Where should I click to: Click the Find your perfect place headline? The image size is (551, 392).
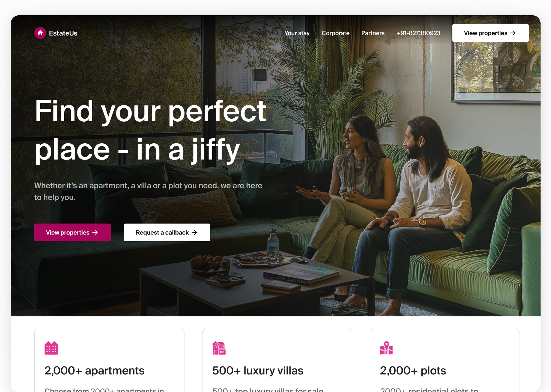click(x=151, y=130)
